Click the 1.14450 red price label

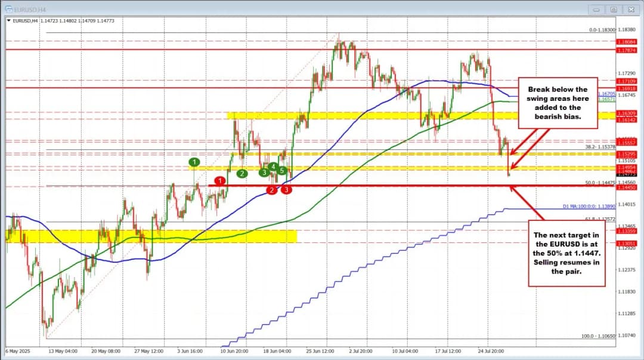tap(628, 187)
